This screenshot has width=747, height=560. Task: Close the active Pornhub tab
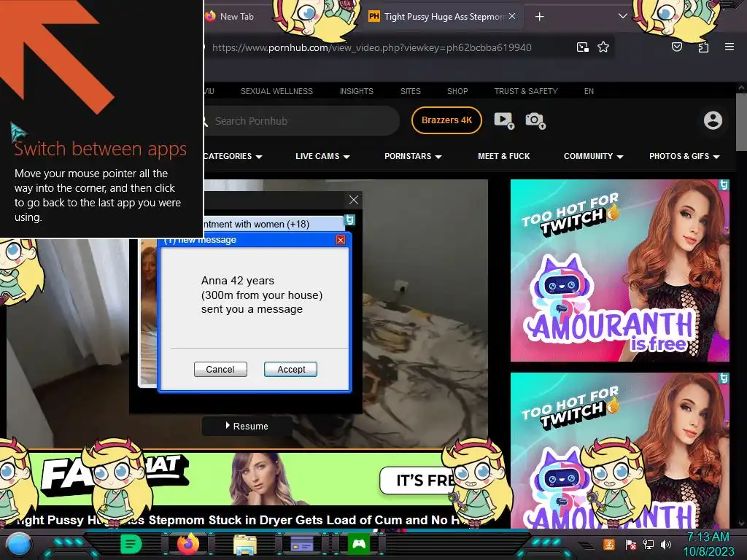click(512, 16)
